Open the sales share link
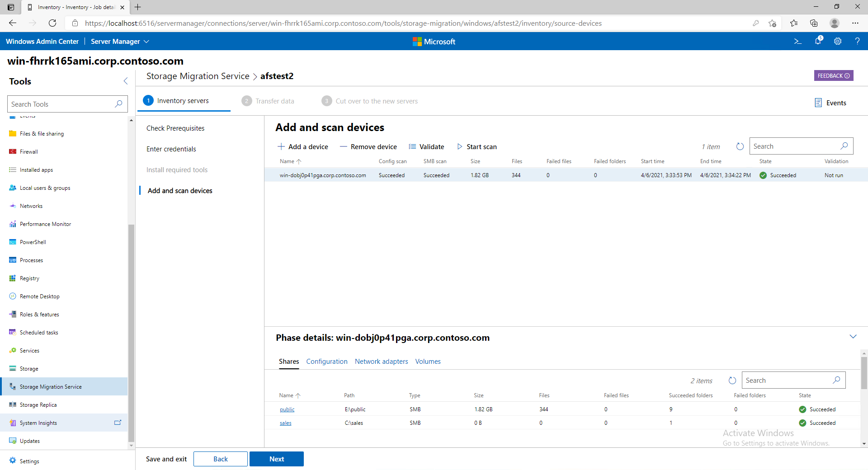Viewport: 868px width, 470px height. click(285, 423)
